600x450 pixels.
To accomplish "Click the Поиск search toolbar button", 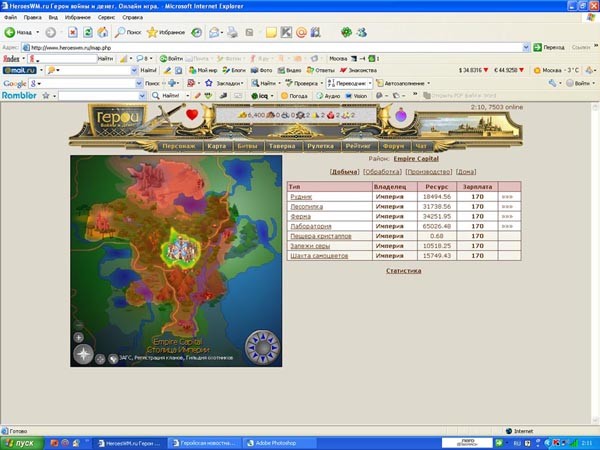I will point(125,32).
